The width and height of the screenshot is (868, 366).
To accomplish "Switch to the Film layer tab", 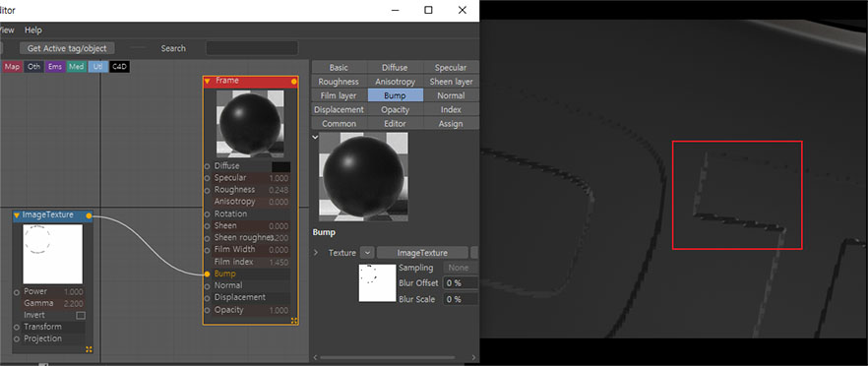I will click(x=339, y=95).
